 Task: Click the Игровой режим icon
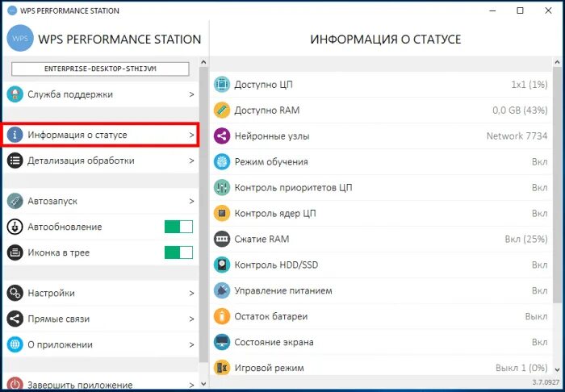tap(222, 368)
